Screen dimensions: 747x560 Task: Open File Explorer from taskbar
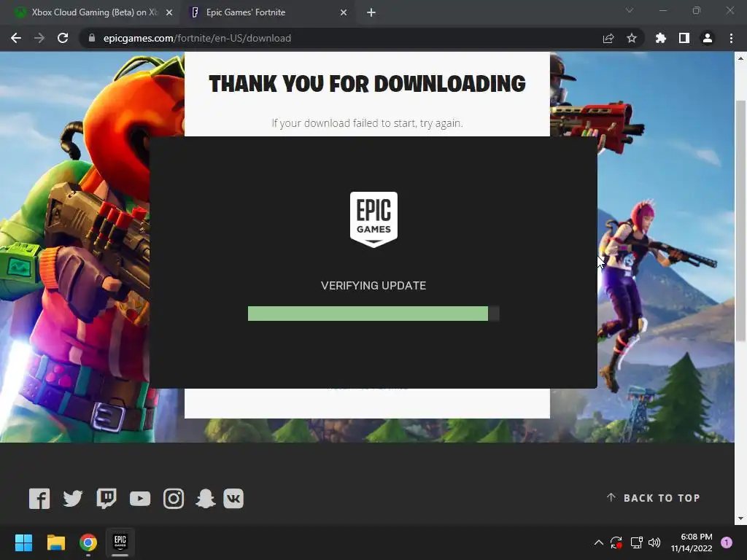[x=55, y=542]
